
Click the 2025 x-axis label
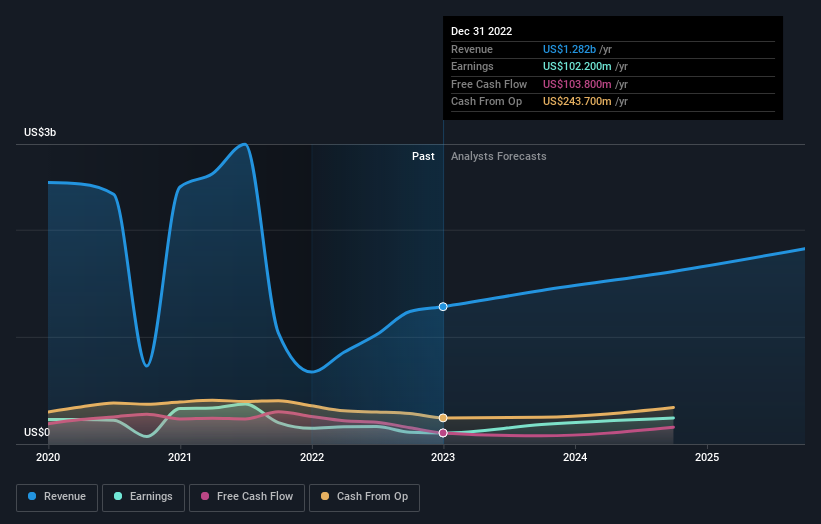[707, 458]
